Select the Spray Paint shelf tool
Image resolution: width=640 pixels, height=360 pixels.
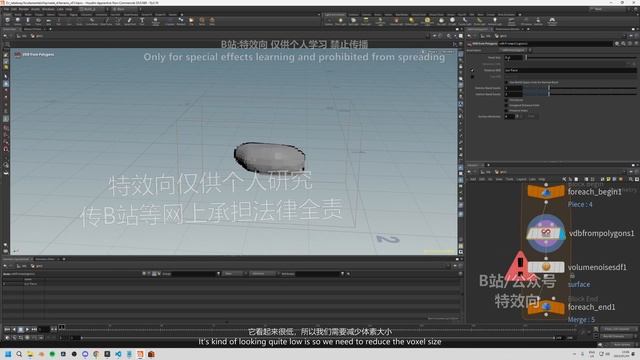[130, 21]
